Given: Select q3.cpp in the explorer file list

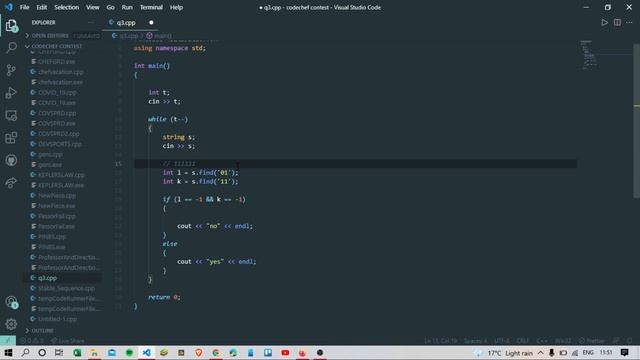Looking at the screenshot, I should point(47,278).
